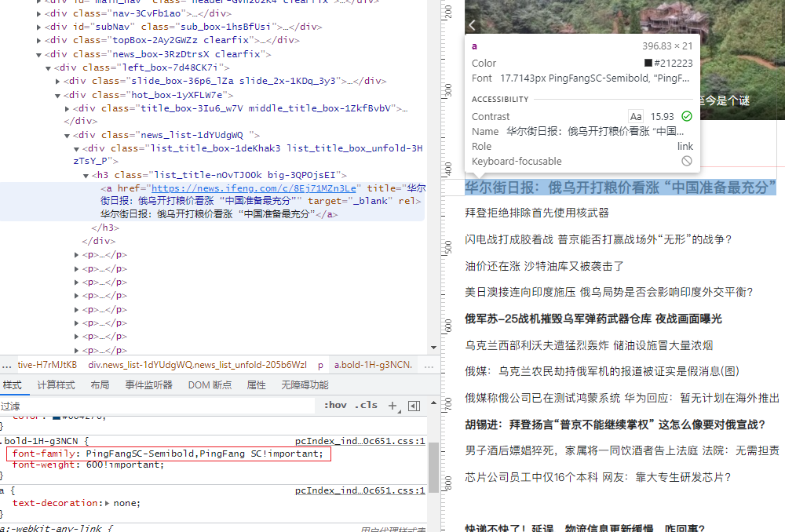This screenshot has height=532, width=785.
Task: Switch to the 布局 tab
Action: point(100,384)
